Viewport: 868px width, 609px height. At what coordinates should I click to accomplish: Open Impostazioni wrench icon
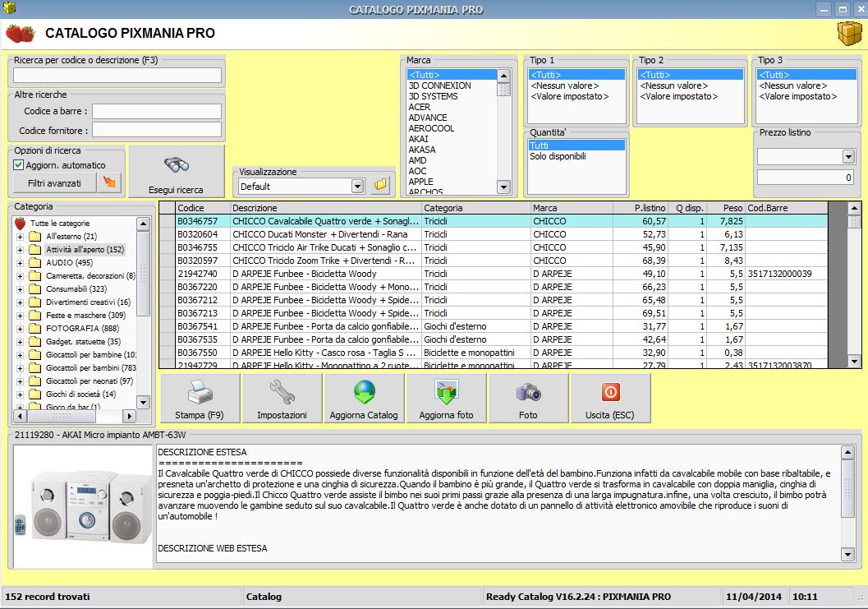pyautogui.click(x=282, y=392)
